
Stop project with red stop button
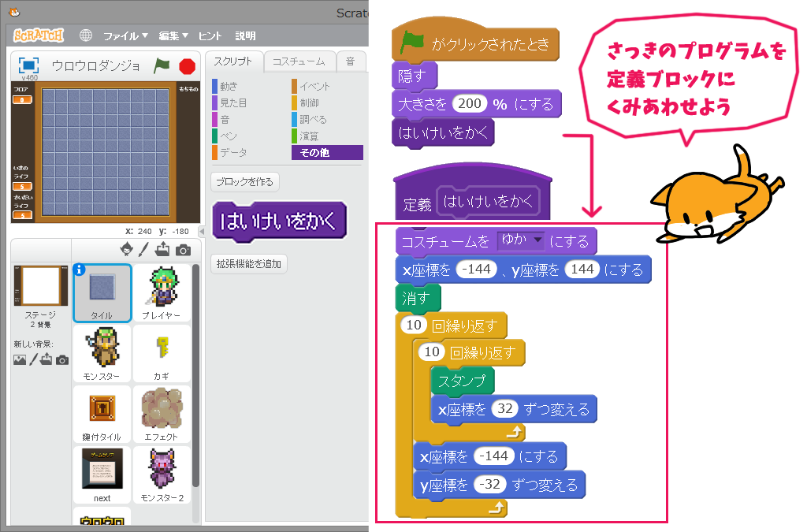(187, 66)
